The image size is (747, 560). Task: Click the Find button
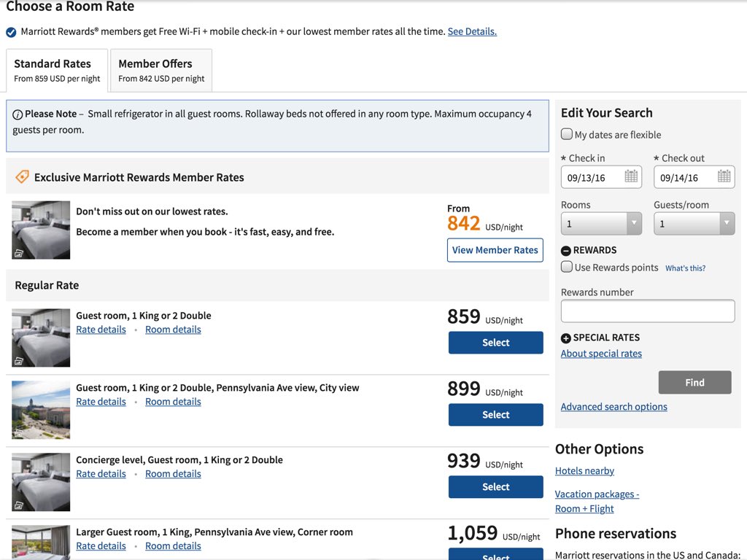click(694, 382)
